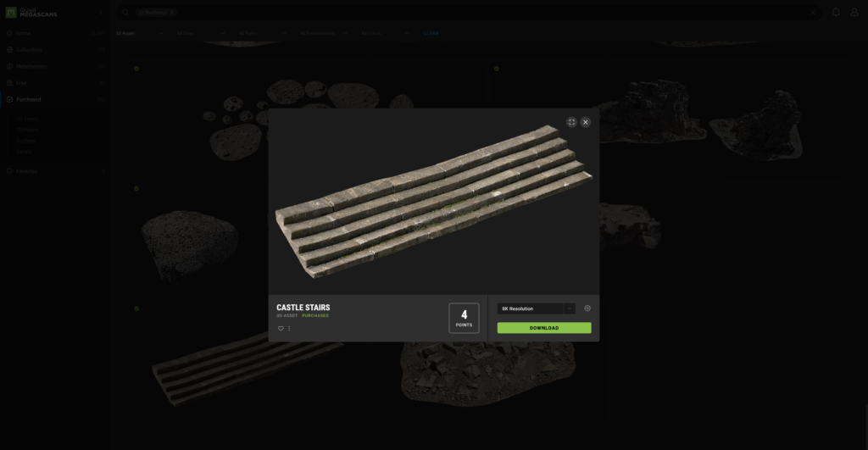Image resolution: width=868 pixels, height=450 pixels.
Task: Open the All Environments filter dropdown
Action: [323, 33]
